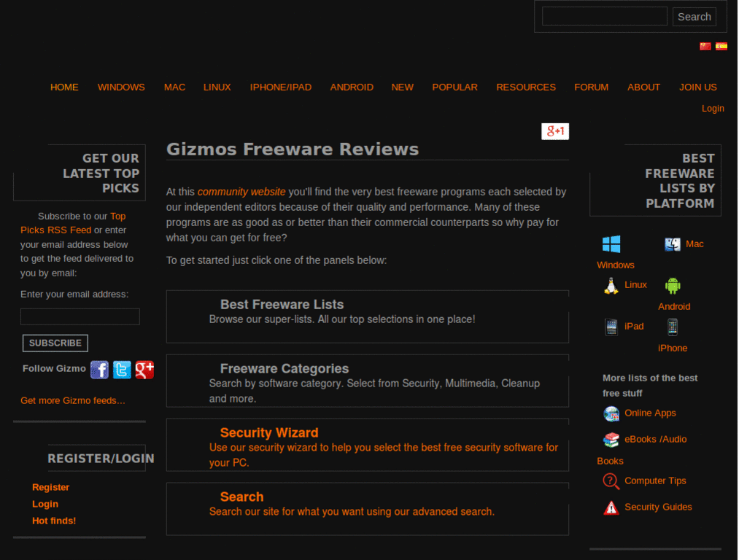The height and width of the screenshot is (560, 747).
Task: Click the Android robot icon
Action: [673, 286]
